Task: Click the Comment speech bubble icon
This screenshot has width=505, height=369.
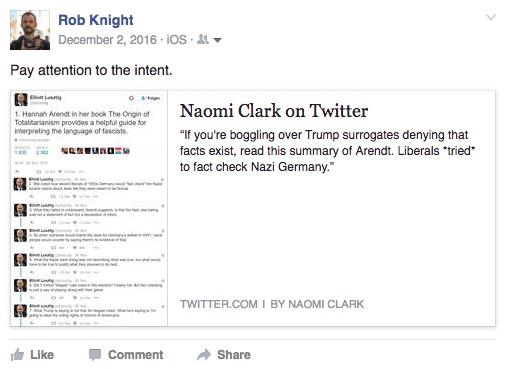Action: click(95, 355)
